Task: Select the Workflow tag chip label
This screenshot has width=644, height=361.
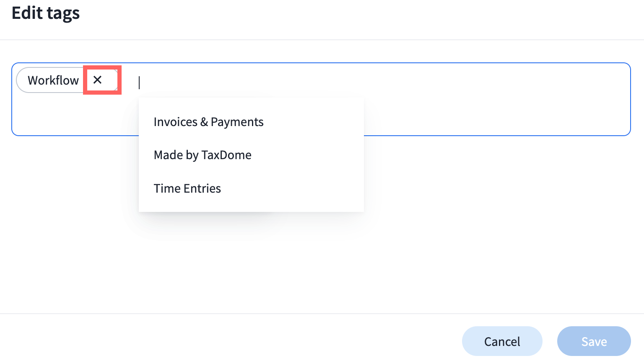Action: click(53, 80)
